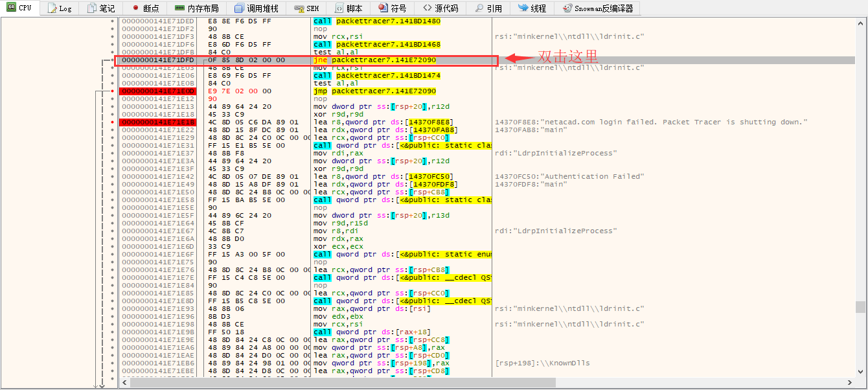Open the Log tab

(60, 8)
